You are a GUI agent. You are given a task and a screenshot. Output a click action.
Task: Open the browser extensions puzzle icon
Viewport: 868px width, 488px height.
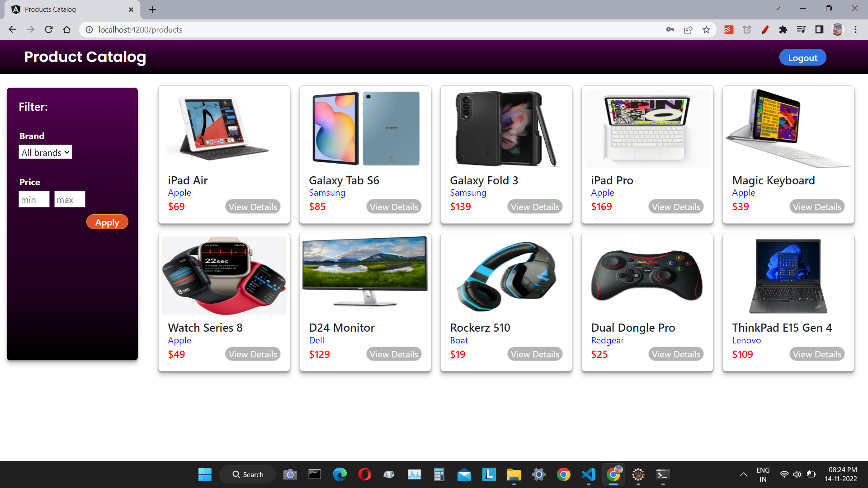(x=783, y=30)
